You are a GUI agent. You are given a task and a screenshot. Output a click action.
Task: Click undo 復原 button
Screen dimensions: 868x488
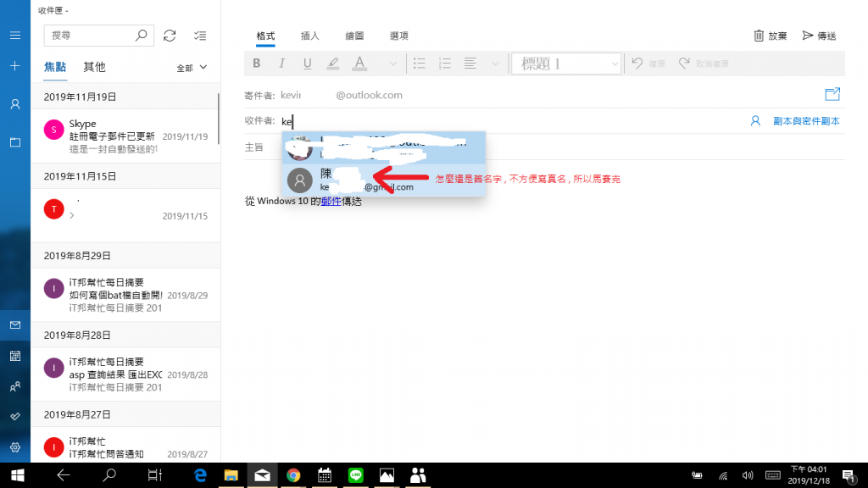(x=648, y=64)
